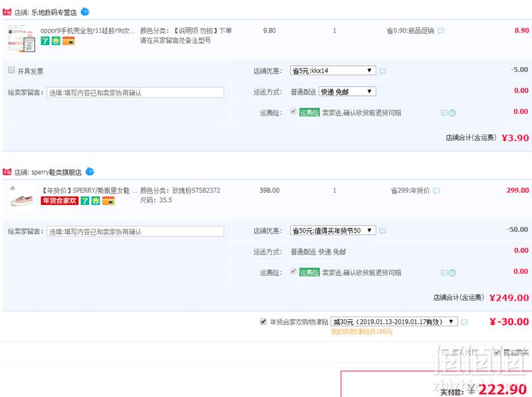Check the 开具发票 invoice checkbox
Screen dimensions: 532x397
(11, 70)
